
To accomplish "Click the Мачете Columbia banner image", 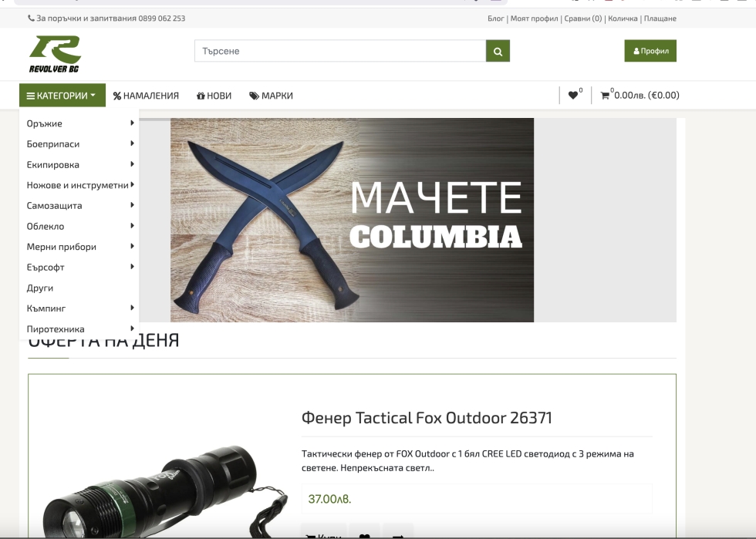I will pyautogui.click(x=352, y=220).
